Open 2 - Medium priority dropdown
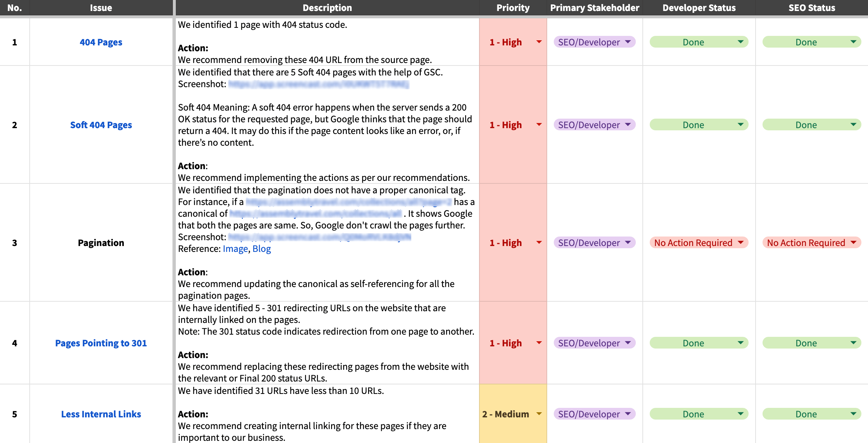The height and width of the screenshot is (443, 868). point(539,414)
